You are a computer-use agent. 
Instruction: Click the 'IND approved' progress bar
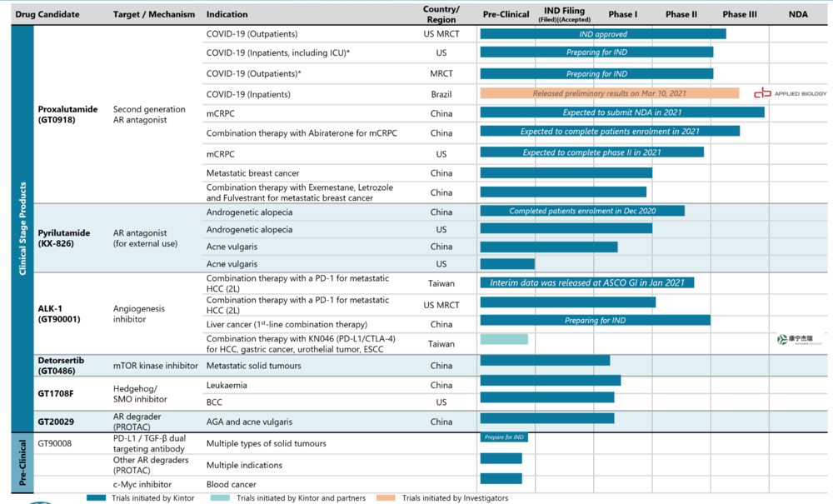[602, 34]
